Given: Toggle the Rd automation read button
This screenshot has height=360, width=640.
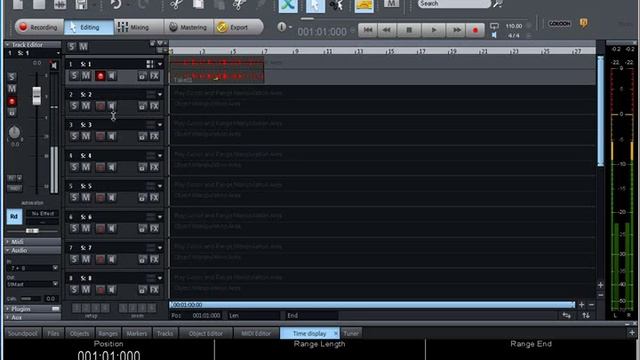Looking at the screenshot, I should click(x=14, y=217).
